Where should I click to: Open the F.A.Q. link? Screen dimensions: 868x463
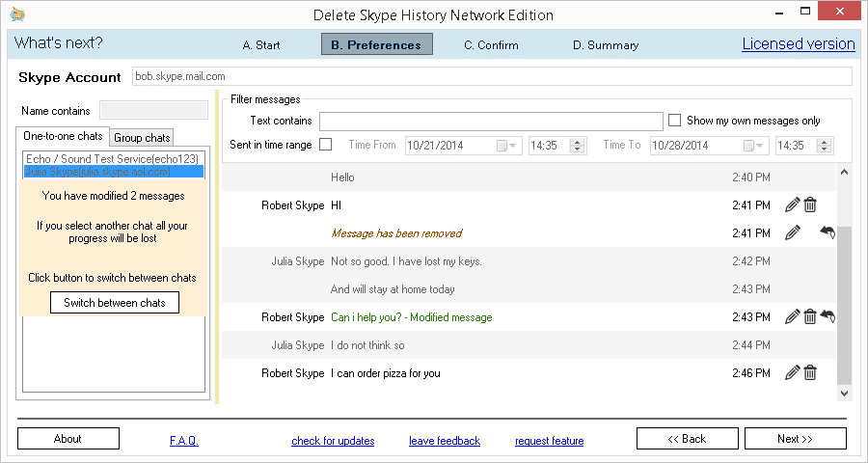[x=184, y=441]
